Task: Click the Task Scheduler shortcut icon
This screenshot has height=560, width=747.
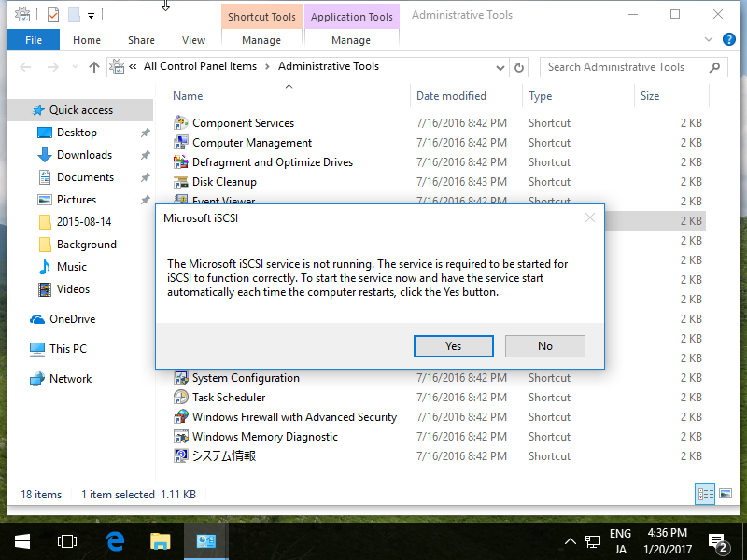Action: pyautogui.click(x=180, y=398)
